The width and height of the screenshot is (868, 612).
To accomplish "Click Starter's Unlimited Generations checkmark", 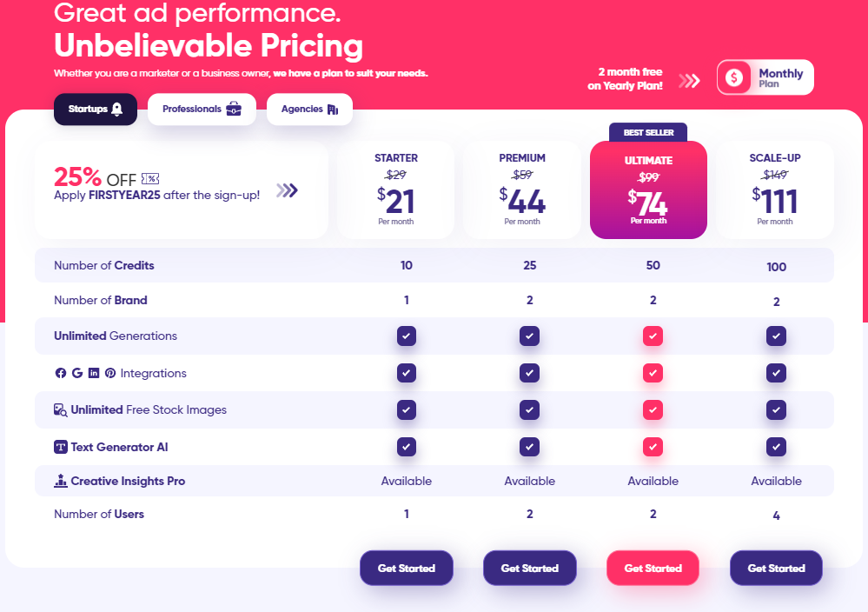I will [x=407, y=336].
